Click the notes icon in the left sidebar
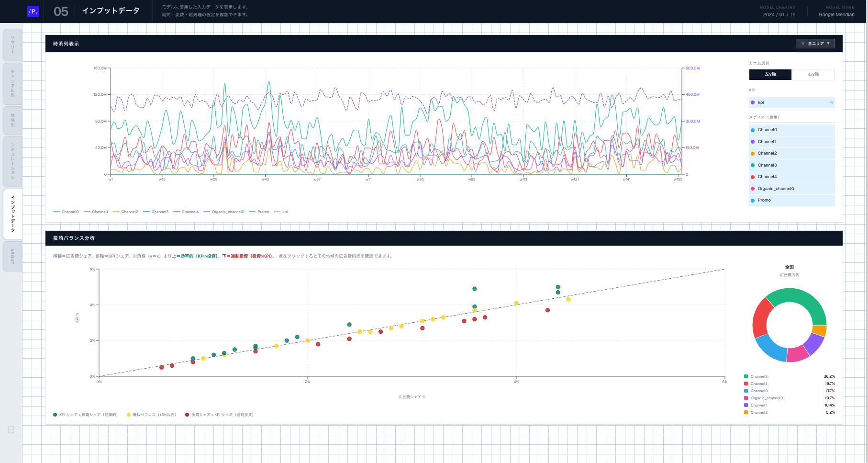The height and width of the screenshot is (463, 868). pyautogui.click(x=11, y=429)
